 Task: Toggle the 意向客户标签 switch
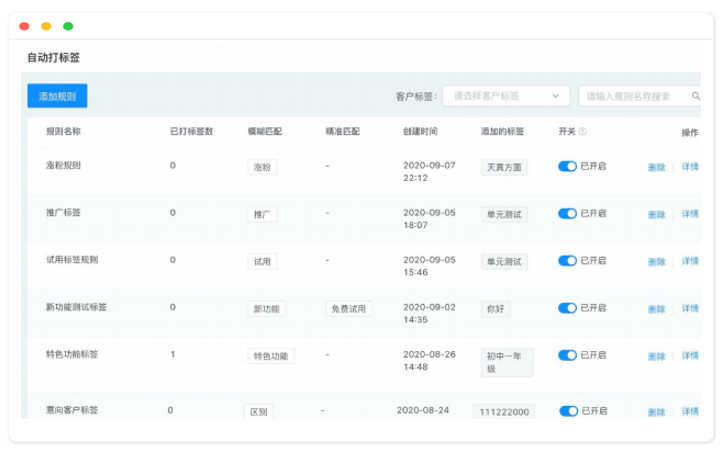568,411
